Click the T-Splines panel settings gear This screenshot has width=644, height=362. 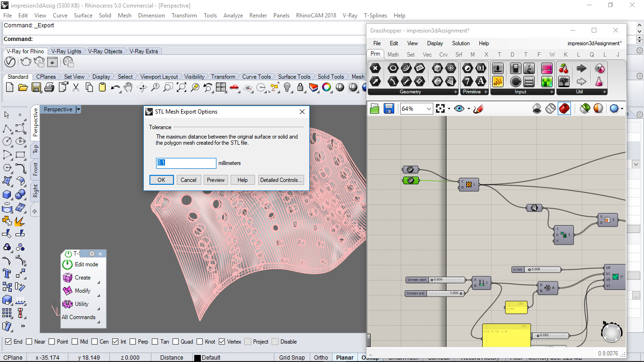(92, 254)
